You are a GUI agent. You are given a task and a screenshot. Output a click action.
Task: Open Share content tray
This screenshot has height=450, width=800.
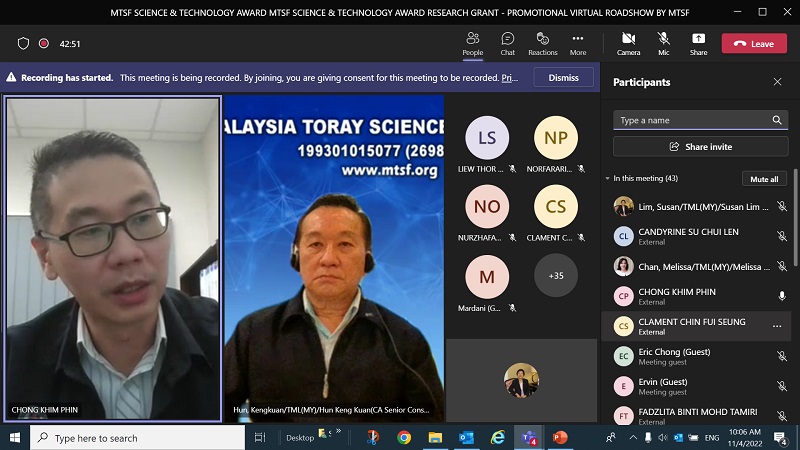click(698, 44)
